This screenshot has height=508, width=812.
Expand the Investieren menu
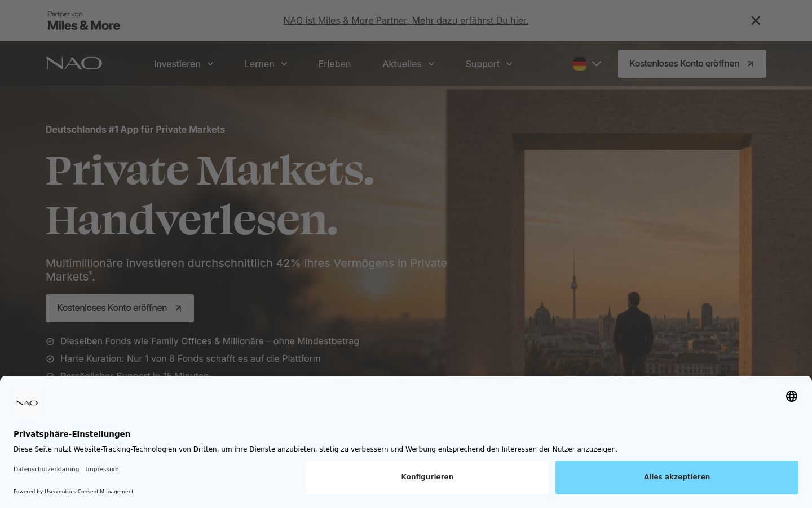184,64
